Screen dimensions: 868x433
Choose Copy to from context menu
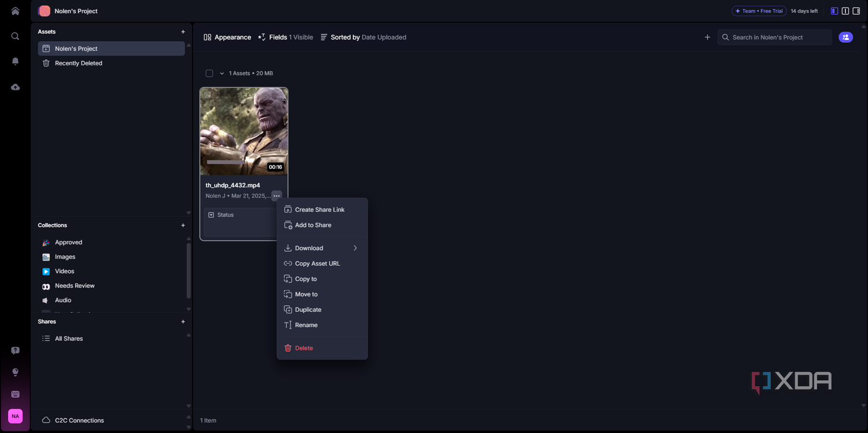tap(322, 279)
